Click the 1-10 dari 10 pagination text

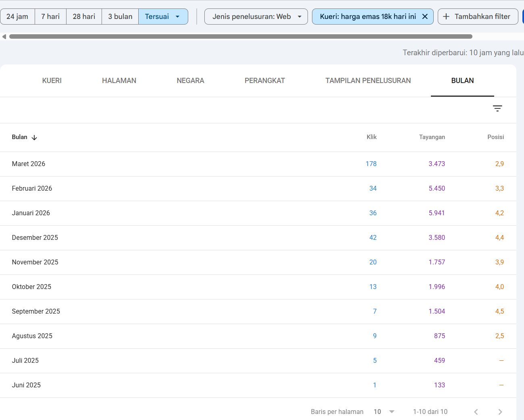430,412
